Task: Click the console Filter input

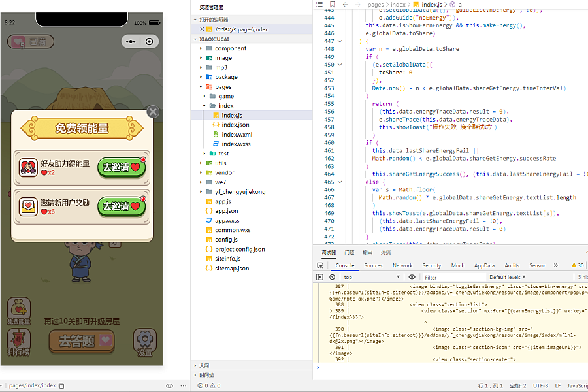Action: (x=453, y=277)
